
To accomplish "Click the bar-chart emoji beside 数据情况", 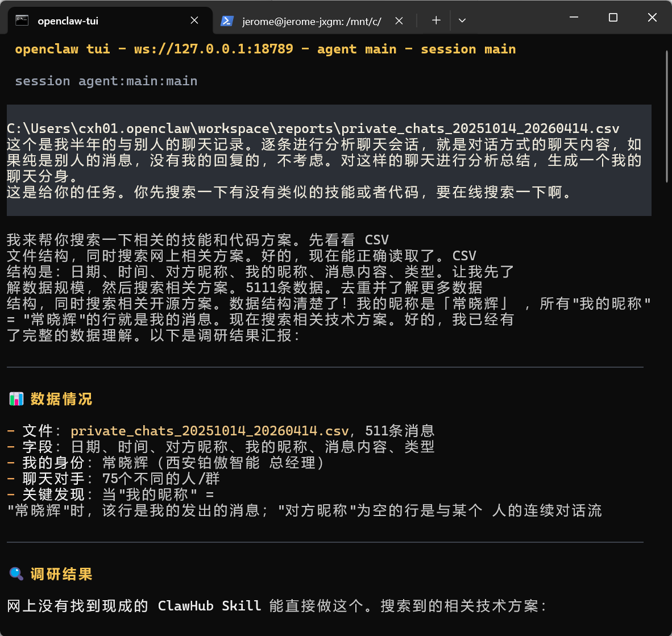I will pyautogui.click(x=16, y=398).
